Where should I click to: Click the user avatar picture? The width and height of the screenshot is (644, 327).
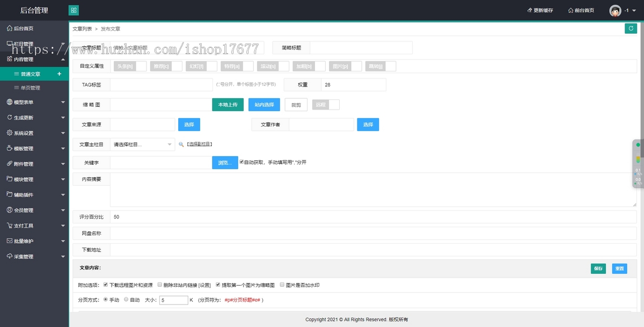615,10
